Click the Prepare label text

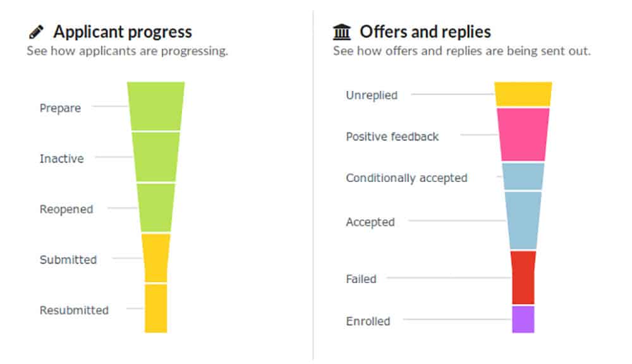point(60,108)
